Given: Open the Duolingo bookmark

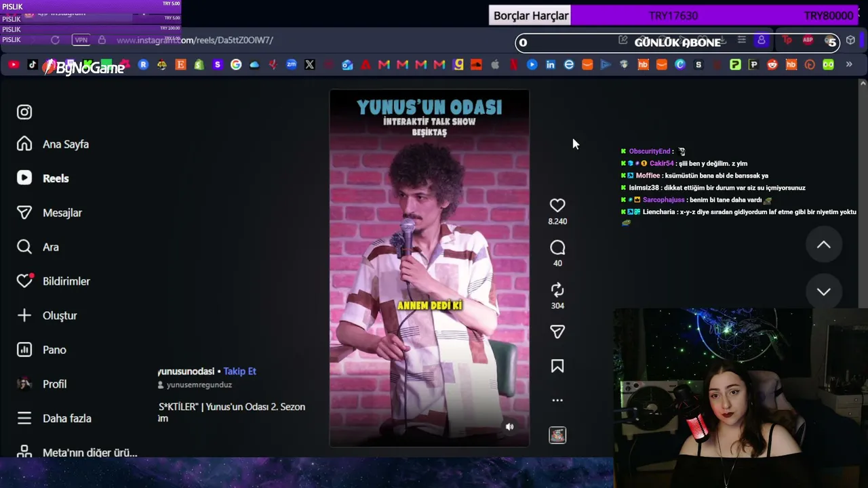Looking at the screenshot, I should [x=828, y=64].
